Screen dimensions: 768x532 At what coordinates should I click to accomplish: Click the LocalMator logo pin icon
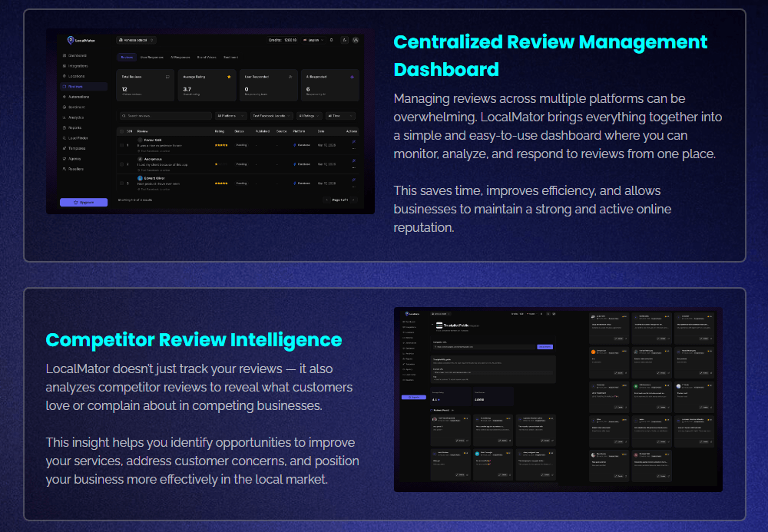(x=71, y=40)
